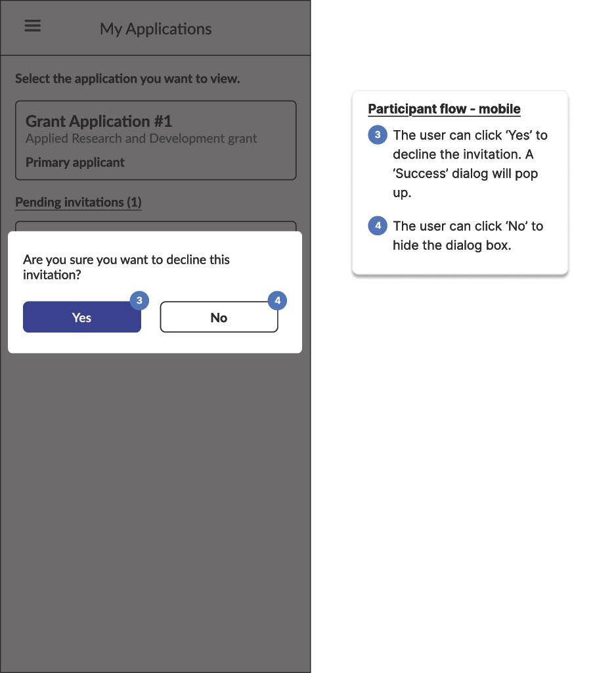The image size is (616, 673).
Task: Click the number 3 marker in the notes panel
Action: coord(378,135)
